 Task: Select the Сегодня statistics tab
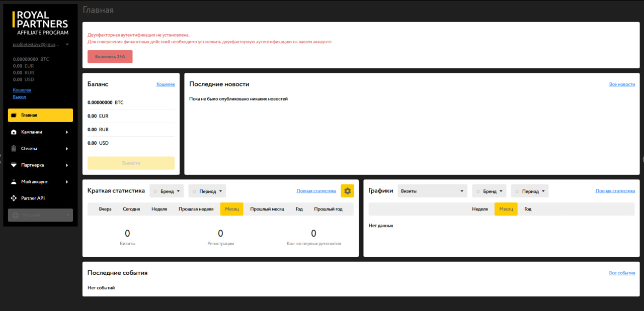pyautogui.click(x=131, y=209)
